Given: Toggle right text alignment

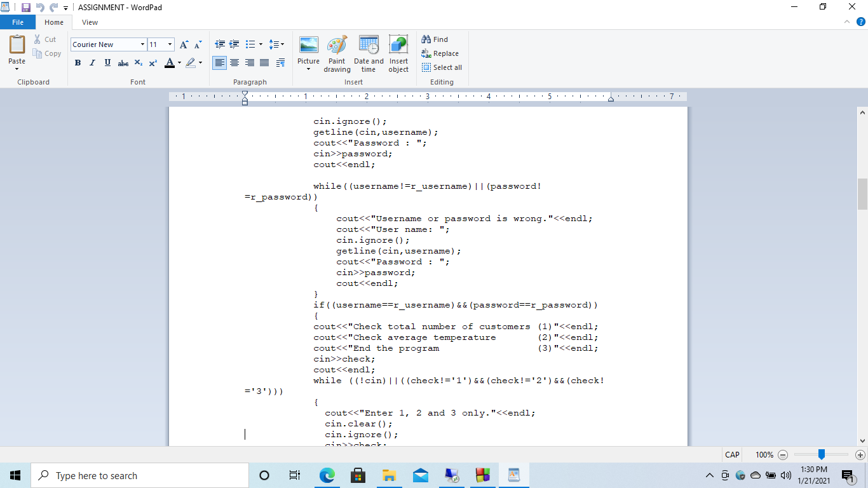Looking at the screenshot, I should point(249,63).
